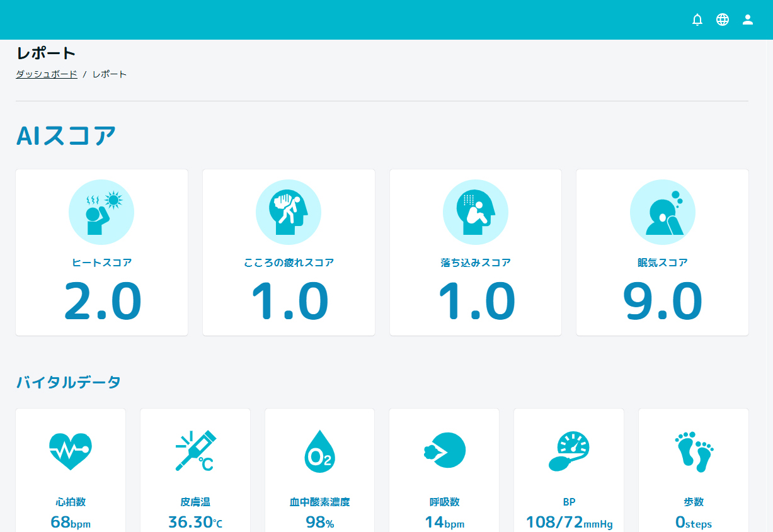Click the 108/72mmHg value

(x=569, y=522)
